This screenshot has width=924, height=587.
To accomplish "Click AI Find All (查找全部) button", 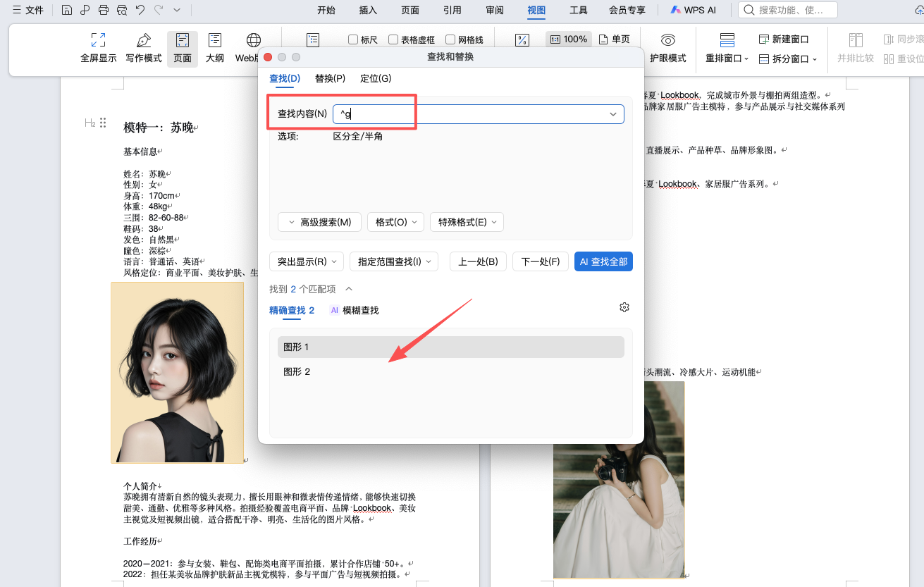I will 603,261.
